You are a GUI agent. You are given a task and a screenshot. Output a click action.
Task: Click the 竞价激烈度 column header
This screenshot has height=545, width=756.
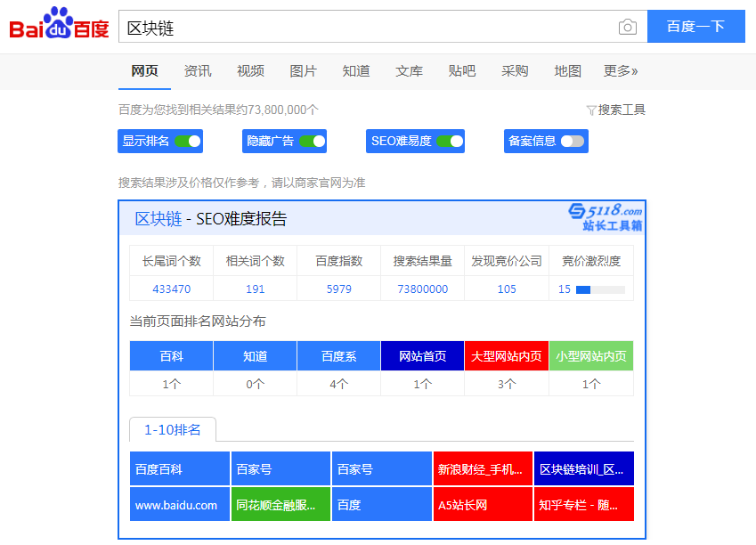[591, 261]
